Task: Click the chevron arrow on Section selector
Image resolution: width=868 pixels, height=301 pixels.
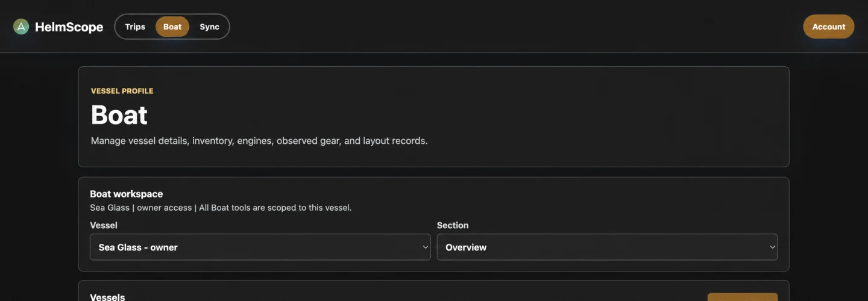Action: [772, 247]
